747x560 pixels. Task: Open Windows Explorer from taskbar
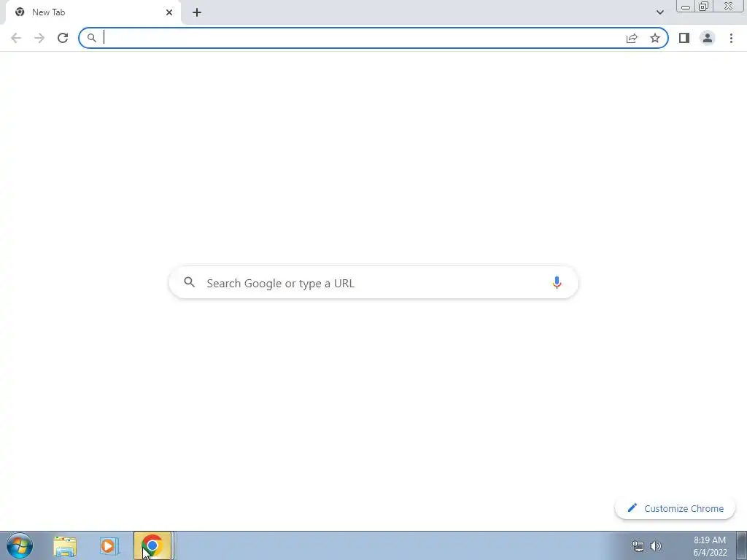click(65, 546)
